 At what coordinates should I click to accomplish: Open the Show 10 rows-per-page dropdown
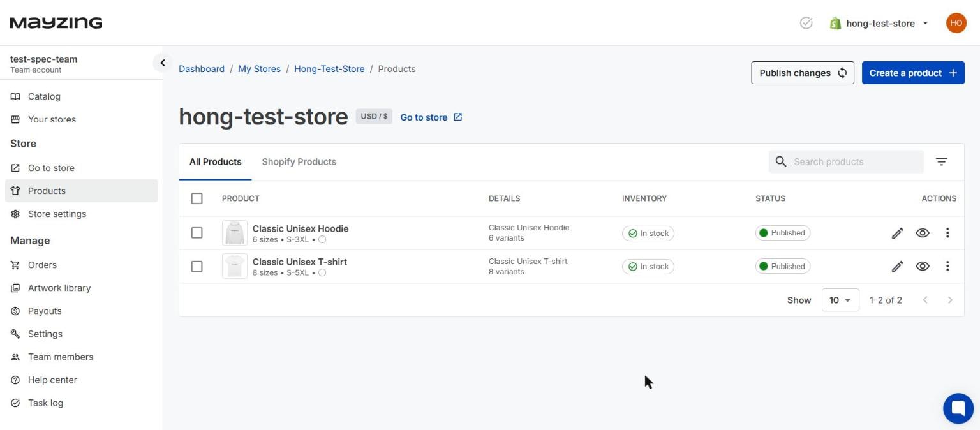point(840,300)
